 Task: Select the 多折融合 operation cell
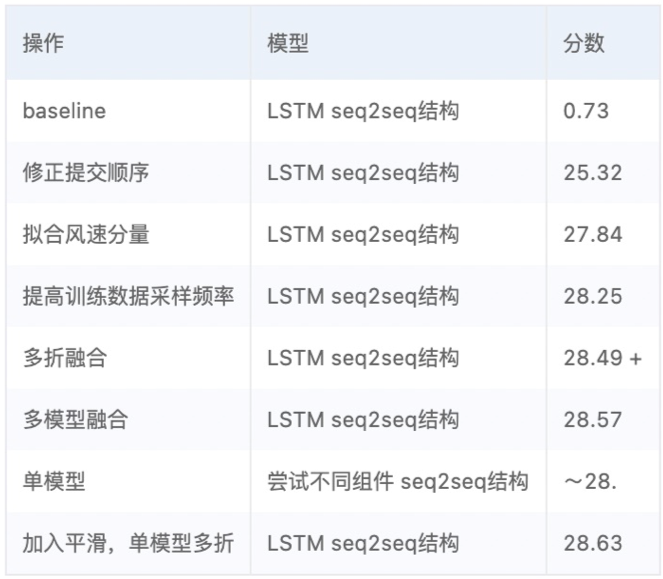pyautogui.click(x=65, y=358)
